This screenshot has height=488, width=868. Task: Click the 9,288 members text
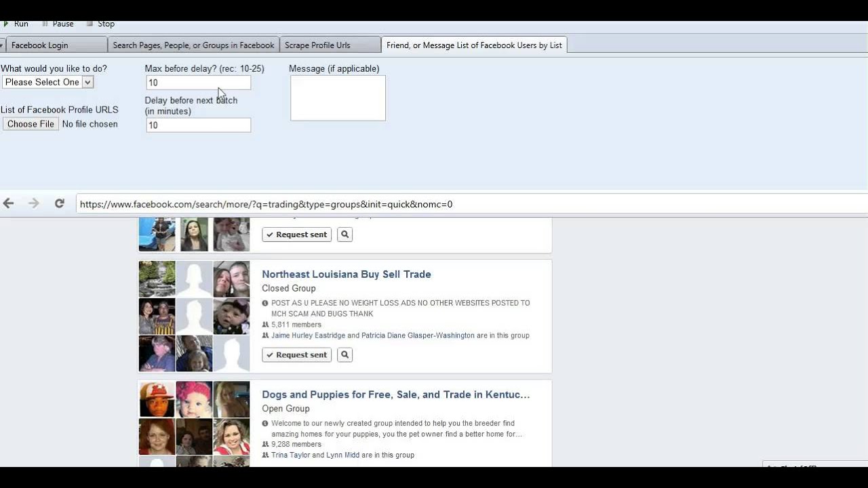point(296,445)
